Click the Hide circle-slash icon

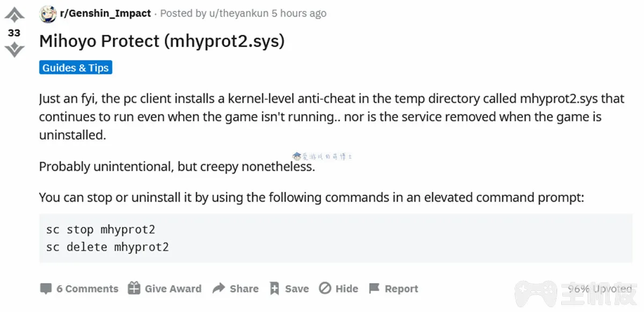tap(325, 288)
